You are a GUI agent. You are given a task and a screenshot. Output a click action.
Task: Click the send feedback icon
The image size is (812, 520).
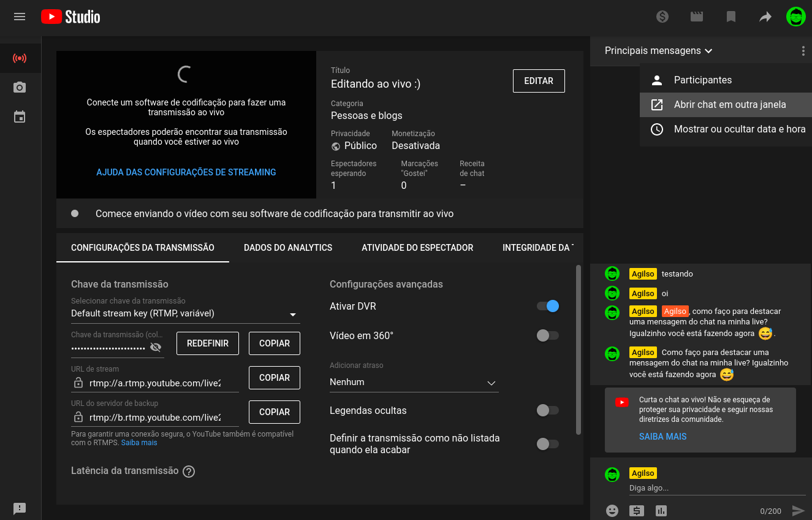click(20, 508)
